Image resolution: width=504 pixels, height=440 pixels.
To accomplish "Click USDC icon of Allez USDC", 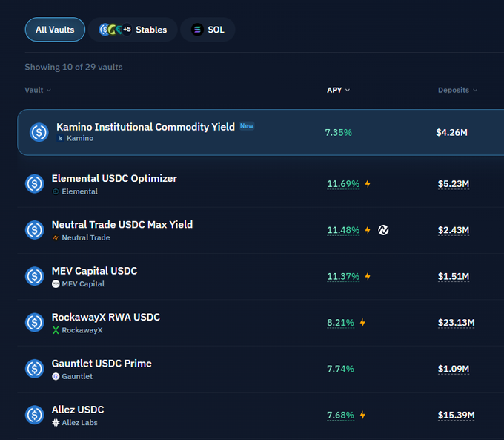I will pyautogui.click(x=34, y=416).
